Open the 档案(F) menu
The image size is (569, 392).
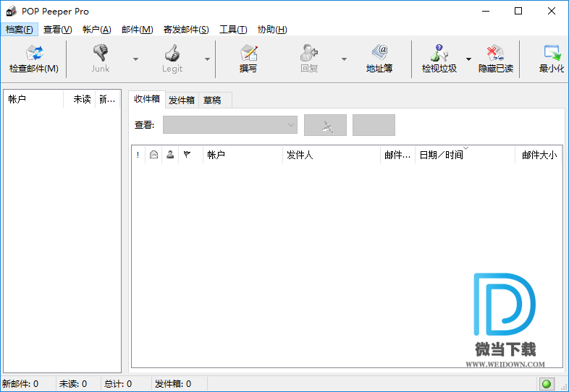coord(20,30)
